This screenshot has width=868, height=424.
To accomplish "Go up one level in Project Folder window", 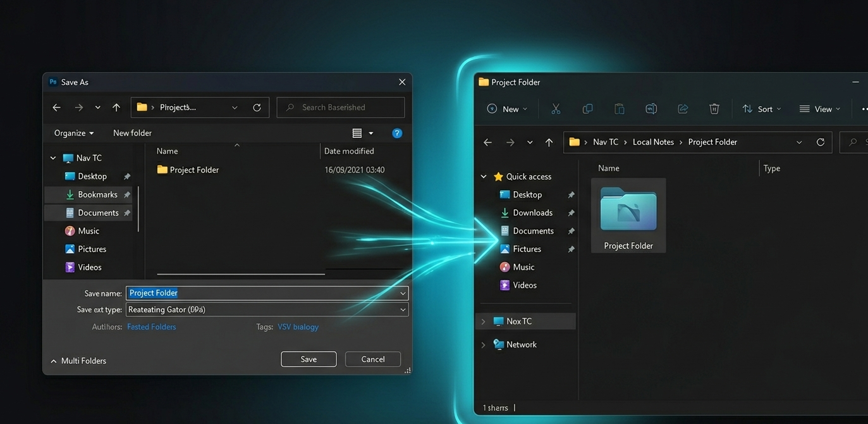I will (549, 142).
